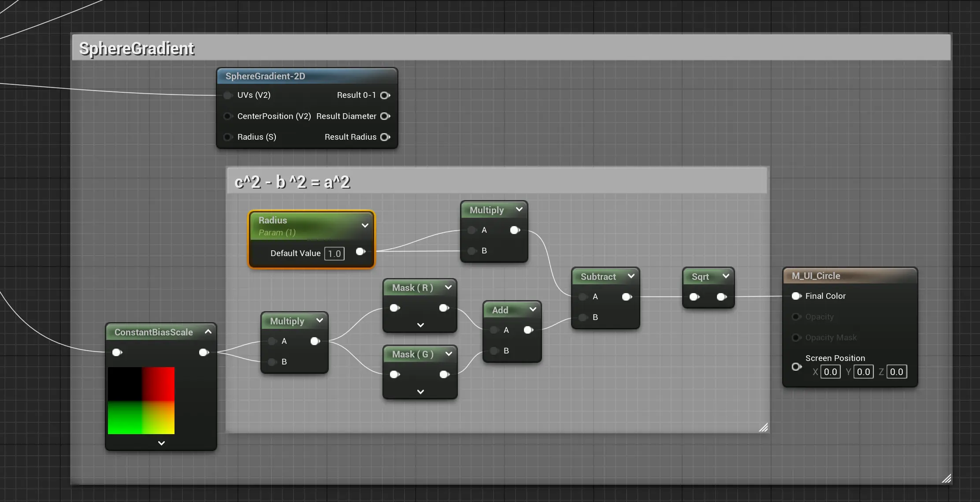The width and height of the screenshot is (980, 502).
Task: Click the Subtract node output pin
Action: 626,297
